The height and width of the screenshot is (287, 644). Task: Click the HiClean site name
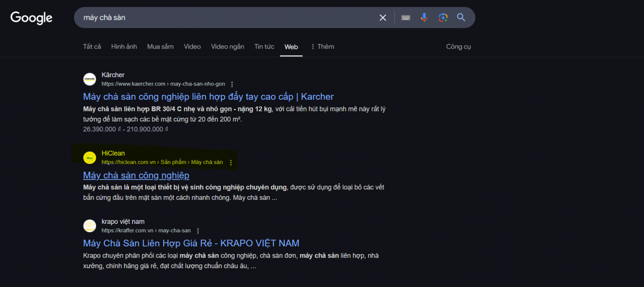pos(113,153)
